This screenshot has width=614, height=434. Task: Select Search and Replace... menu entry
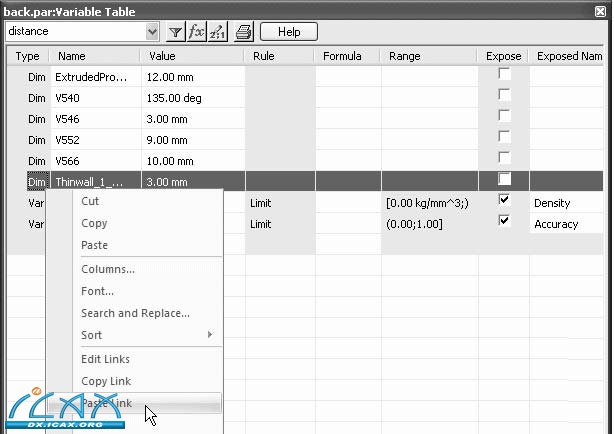click(x=134, y=313)
